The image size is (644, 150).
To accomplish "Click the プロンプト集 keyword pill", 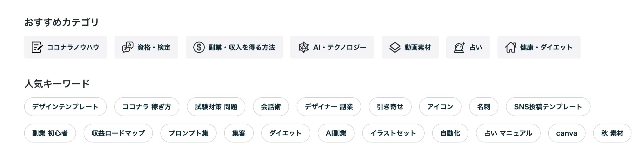I will [188, 133].
